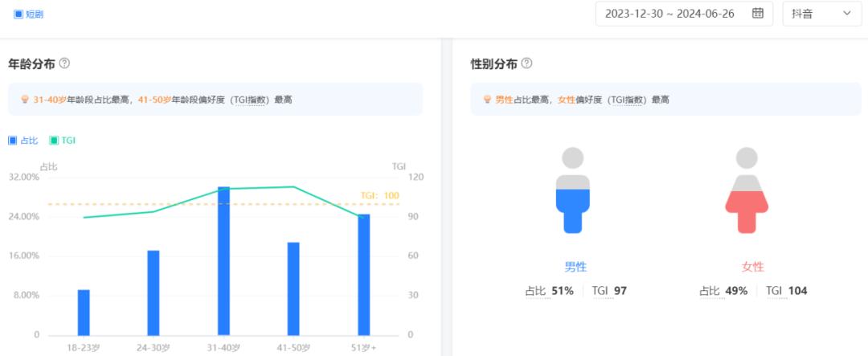Click the 男性 label under male figure

coord(575,267)
